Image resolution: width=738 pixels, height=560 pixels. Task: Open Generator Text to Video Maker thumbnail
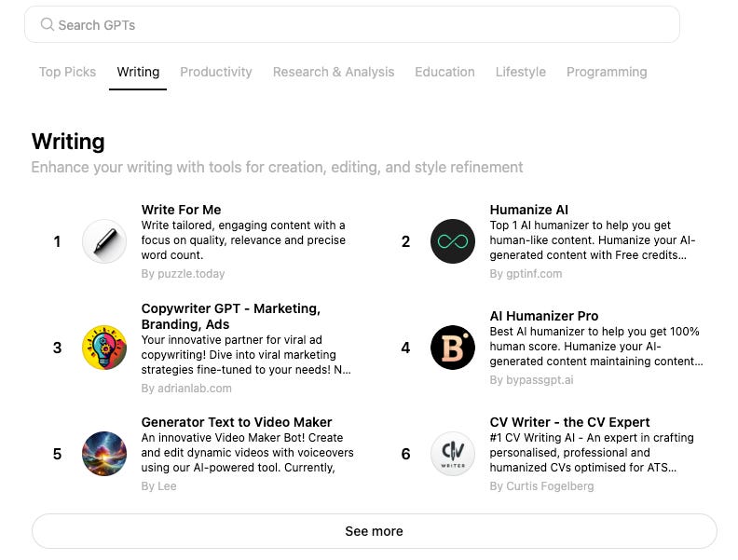(104, 454)
